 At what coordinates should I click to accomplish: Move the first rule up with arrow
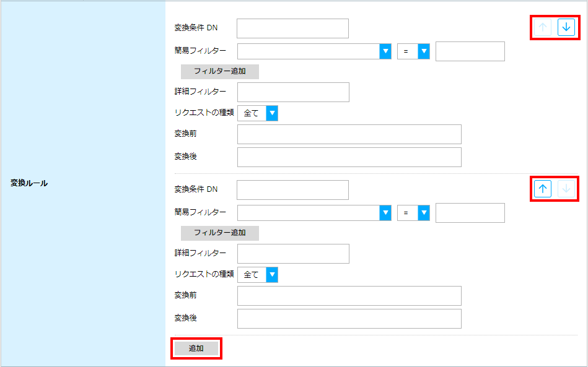(543, 27)
